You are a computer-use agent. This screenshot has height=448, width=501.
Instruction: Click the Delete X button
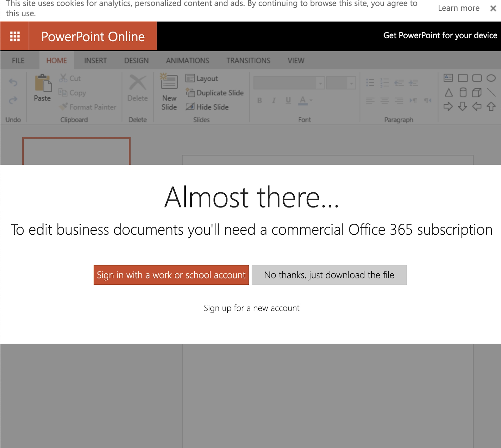(137, 88)
